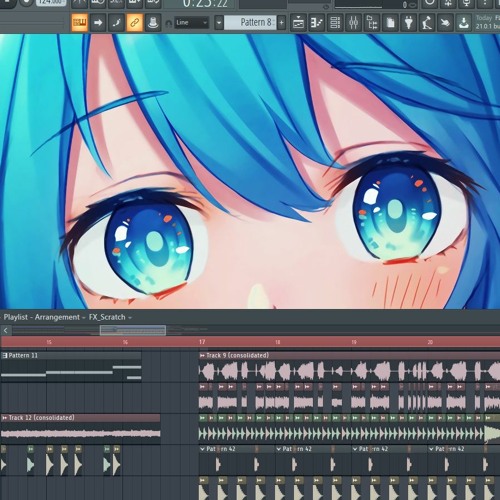Open the pattern selector dropdown arrow
Screen dimensions: 500x500
(219, 23)
